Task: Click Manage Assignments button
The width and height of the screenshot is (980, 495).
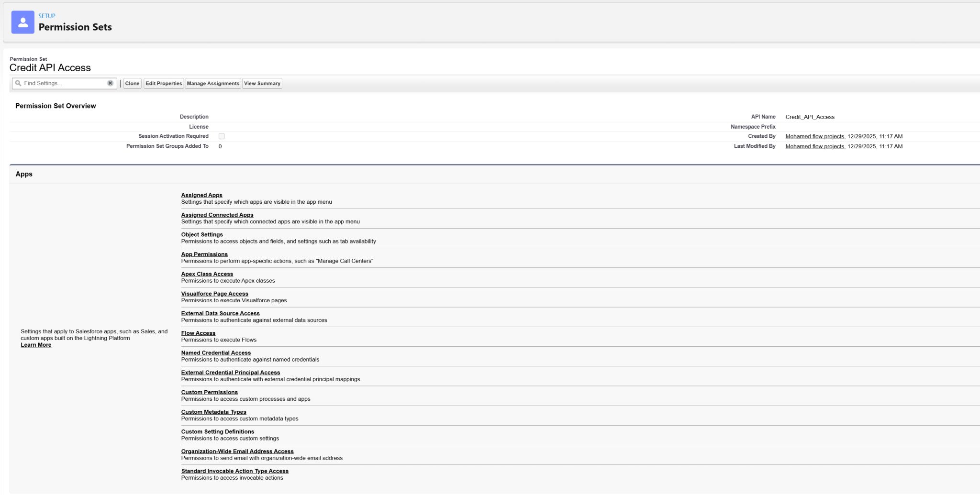Action: [213, 84]
